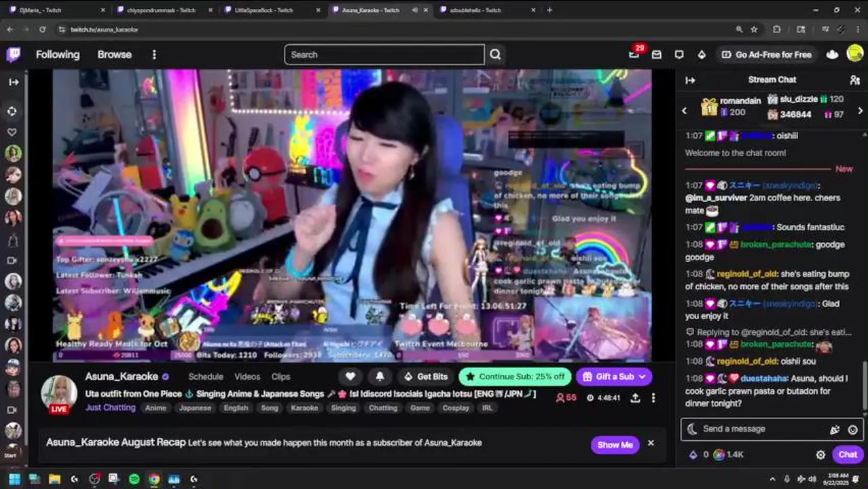Open the emote picker smiley
This screenshot has height=489, width=868.
point(852,430)
